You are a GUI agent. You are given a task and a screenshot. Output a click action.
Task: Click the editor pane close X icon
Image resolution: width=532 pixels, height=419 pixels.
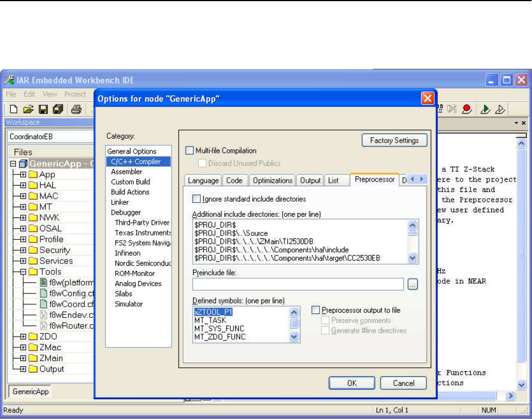tap(523, 123)
